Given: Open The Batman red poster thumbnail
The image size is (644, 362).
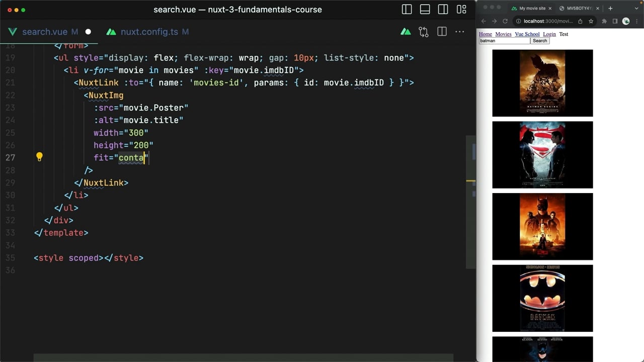Looking at the screenshot, I should tap(542, 227).
